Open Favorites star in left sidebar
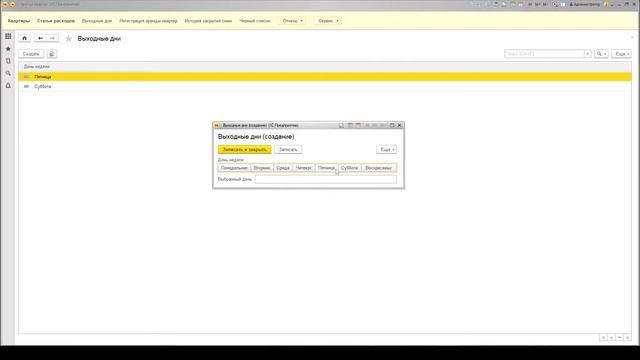The height and width of the screenshot is (360, 640). tap(8, 49)
